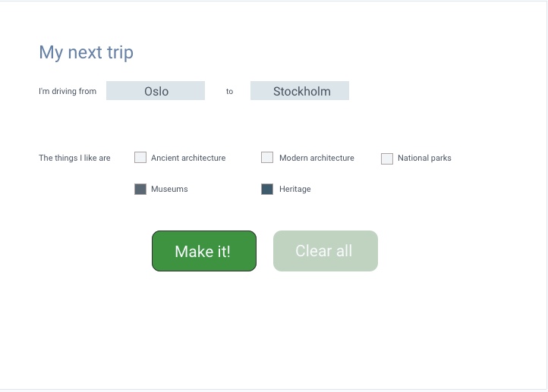
Task: Select the National parks label text
Action: coord(424,158)
